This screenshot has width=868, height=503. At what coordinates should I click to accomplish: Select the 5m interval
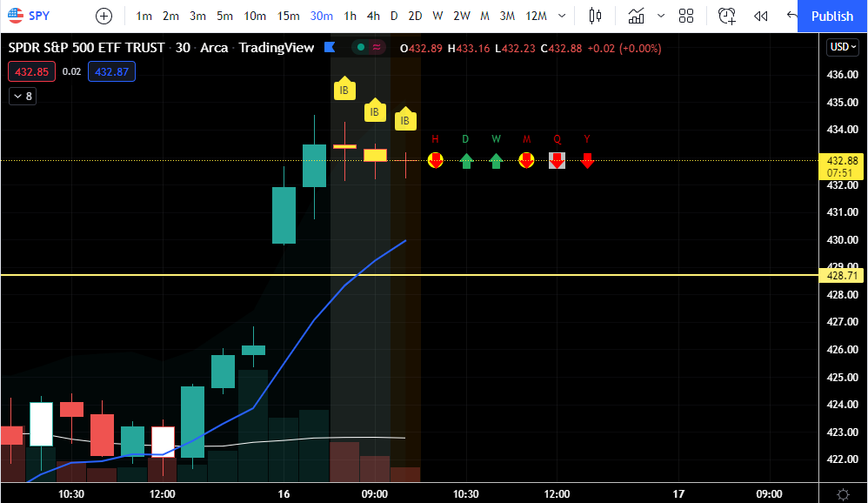[224, 16]
